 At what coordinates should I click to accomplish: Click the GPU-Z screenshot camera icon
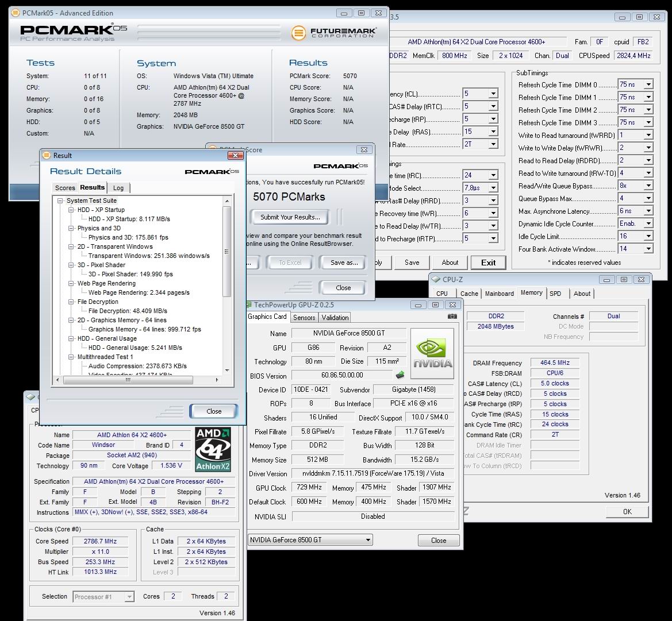[x=452, y=317]
